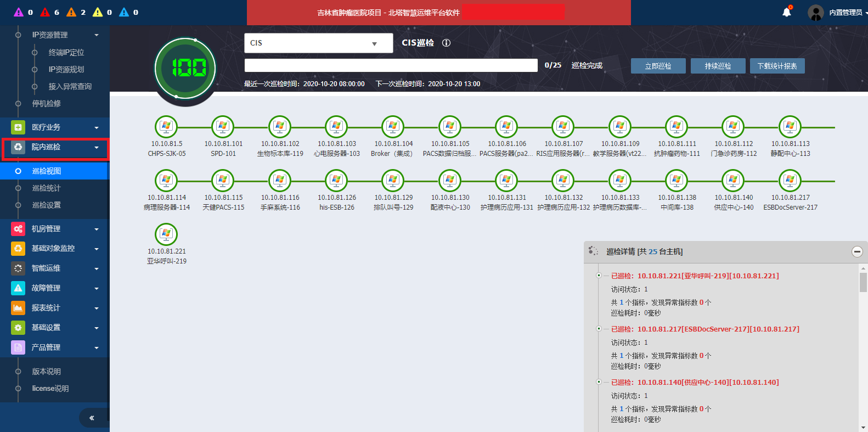The height and width of the screenshot is (432, 868).
Task: Click the purple alarm triangle icon
Action: (19, 12)
